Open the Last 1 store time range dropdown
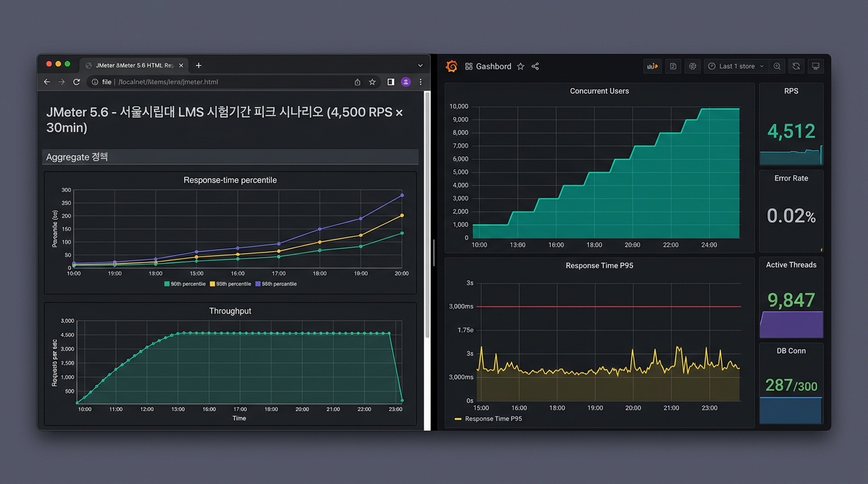 (x=736, y=66)
